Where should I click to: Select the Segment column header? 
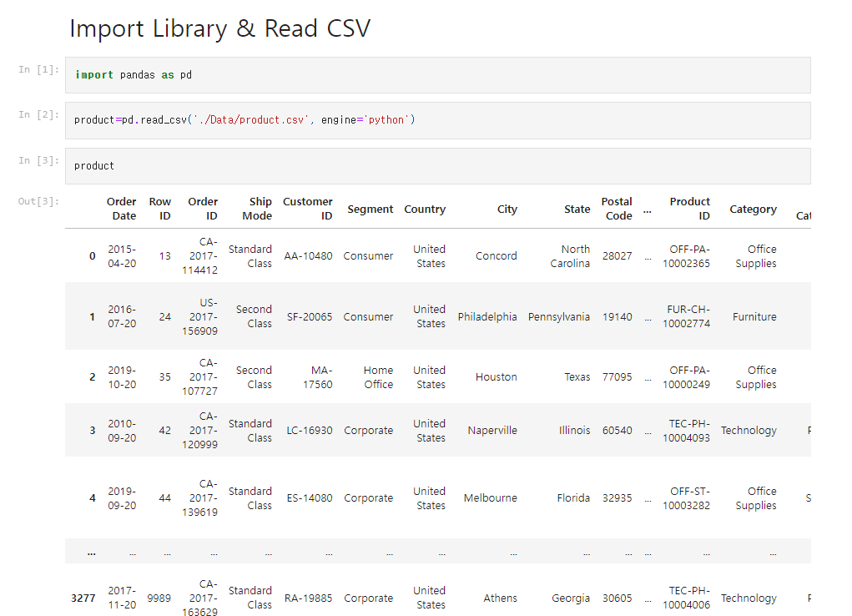click(370, 210)
